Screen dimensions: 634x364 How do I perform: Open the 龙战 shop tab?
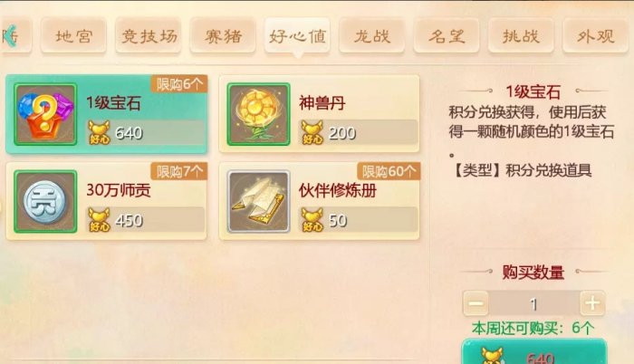coord(372,35)
